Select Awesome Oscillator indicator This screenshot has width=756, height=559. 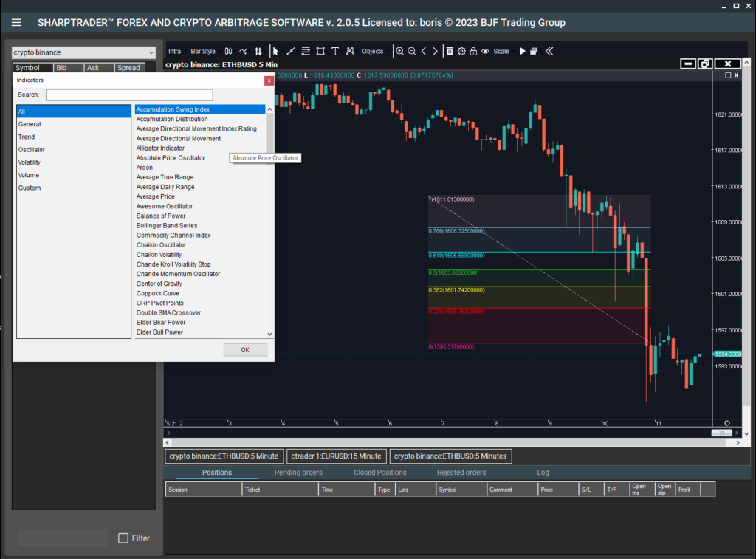click(200, 206)
